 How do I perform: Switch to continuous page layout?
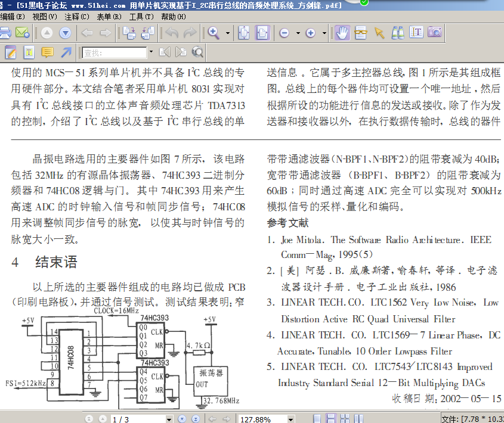pyautogui.click(x=331, y=418)
